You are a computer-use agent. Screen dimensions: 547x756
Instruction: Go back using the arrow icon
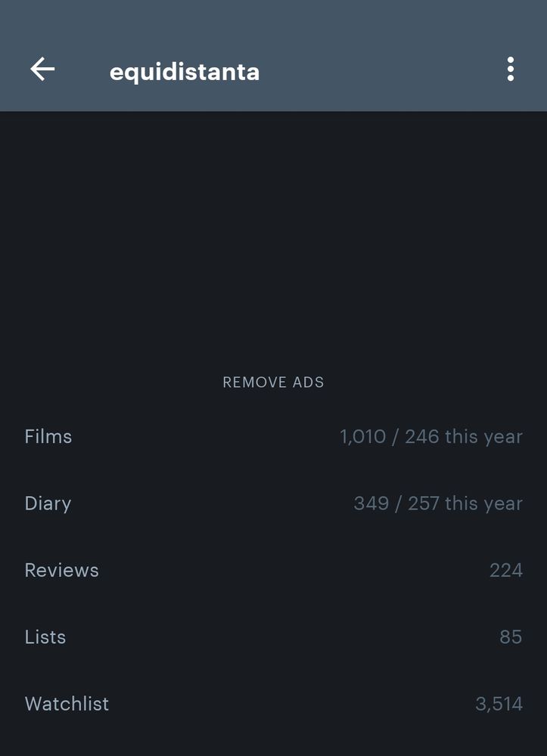pos(42,70)
